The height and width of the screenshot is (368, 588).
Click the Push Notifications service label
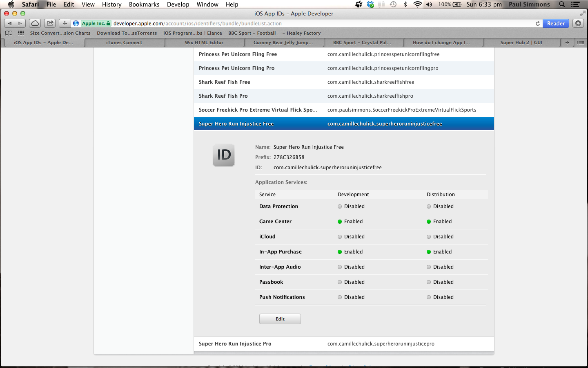tap(282, 297)
